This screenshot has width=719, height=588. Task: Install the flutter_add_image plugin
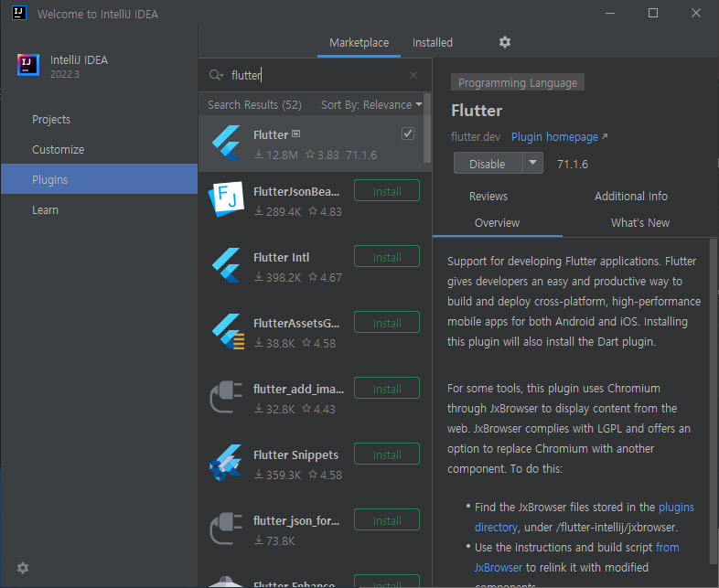[387, 389]
